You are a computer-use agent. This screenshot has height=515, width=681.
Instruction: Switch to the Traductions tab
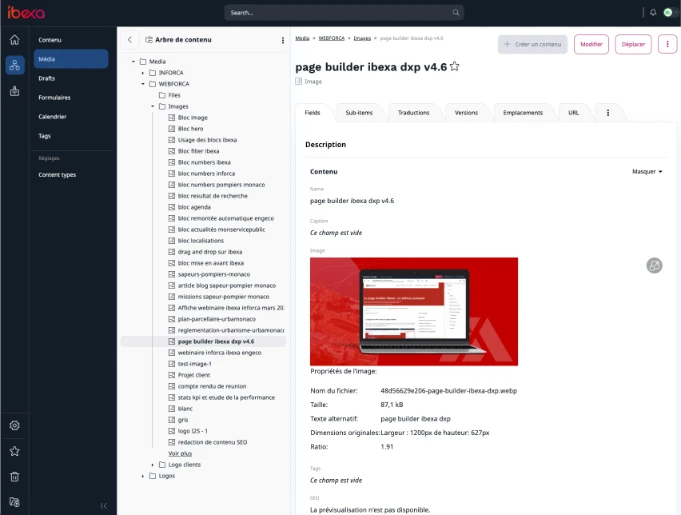point(413,112)
